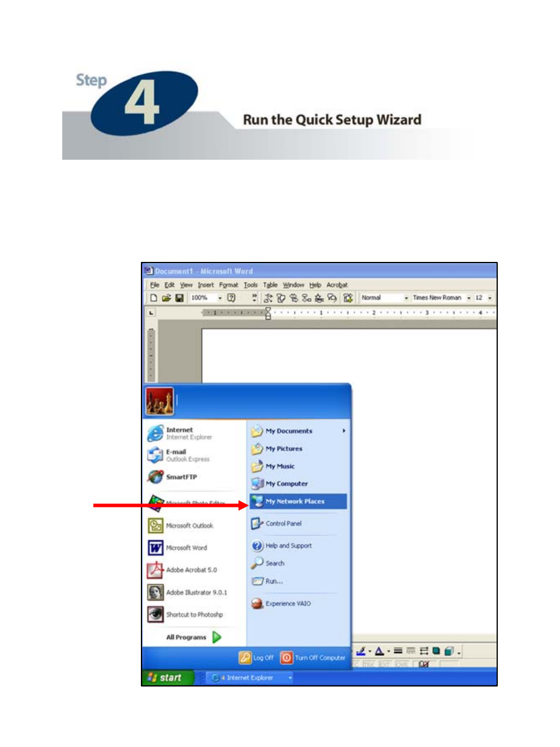Click the Arrow Style icon
Screen dimensions: 560x747
click(424, 651)
